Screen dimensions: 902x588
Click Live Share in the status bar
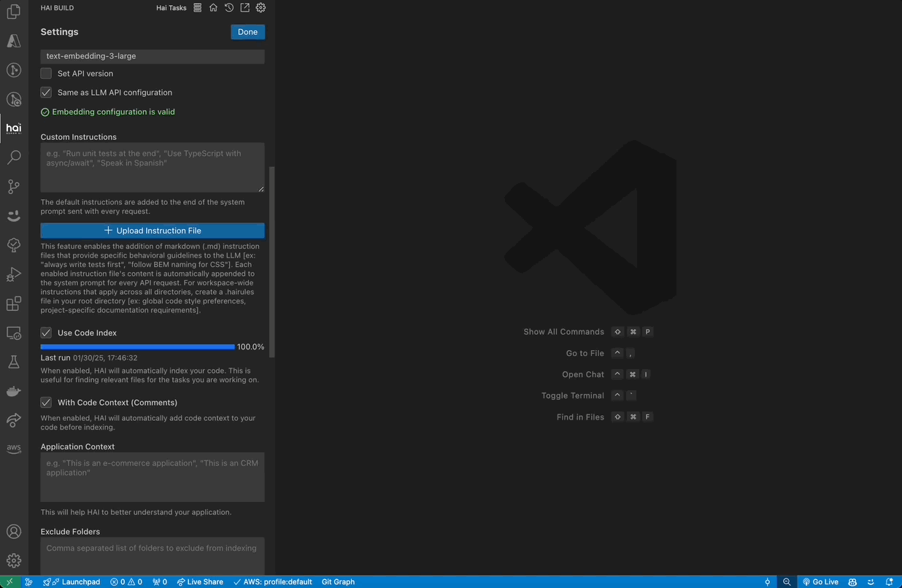point(200,582)
